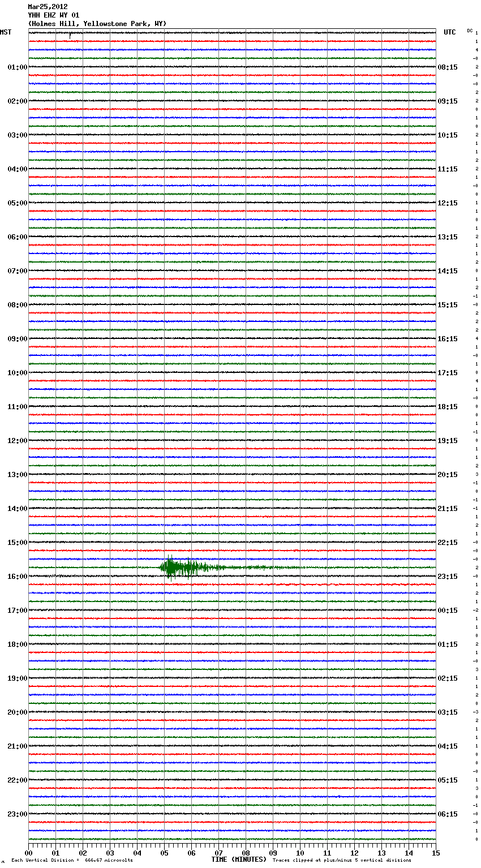Click the 11:00 MST time label
Image resolution: width=481 pixels, height=868 pixels.
point(18,407)
